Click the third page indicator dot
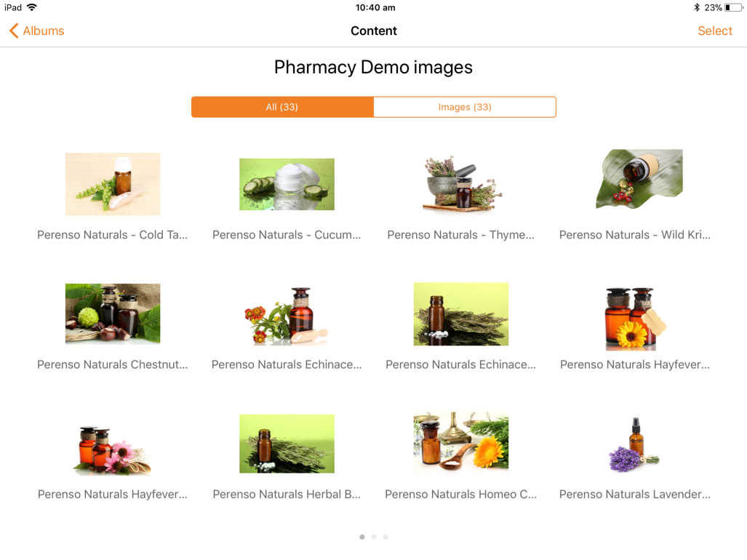747x560 pixels. pyautogui.click(x=386, y=537)
